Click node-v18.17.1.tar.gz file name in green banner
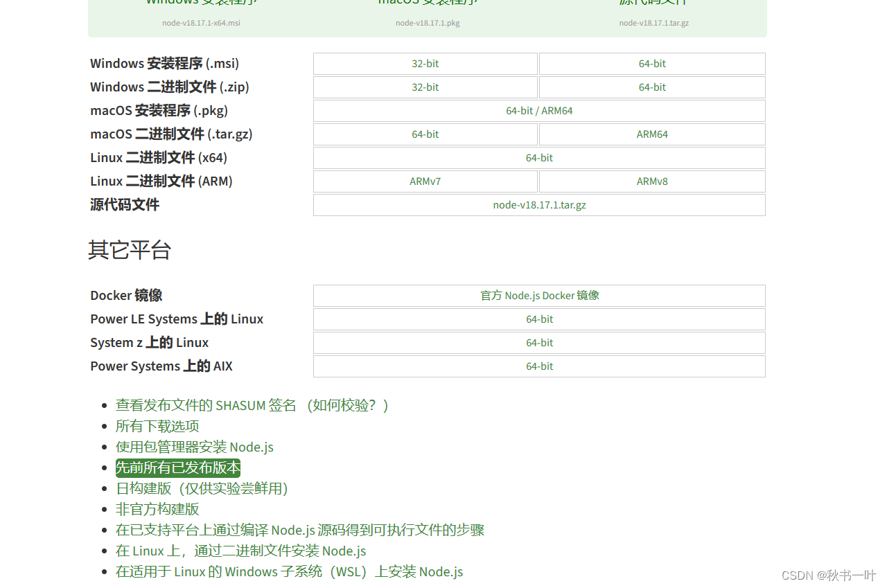 [654, 23]
